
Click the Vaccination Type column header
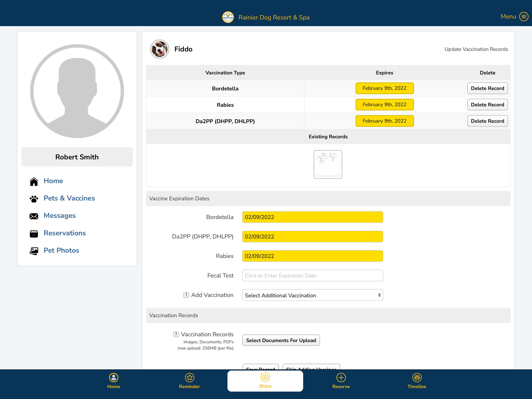point(225,73)
